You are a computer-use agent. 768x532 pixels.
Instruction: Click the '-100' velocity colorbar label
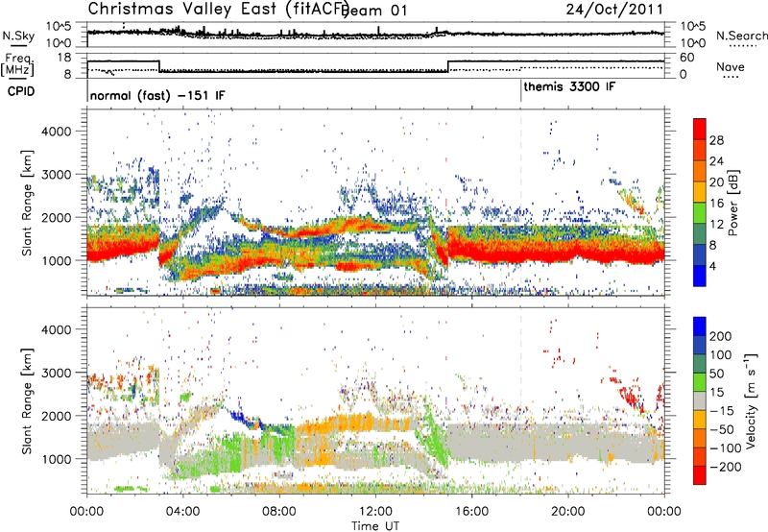[726, 448]
